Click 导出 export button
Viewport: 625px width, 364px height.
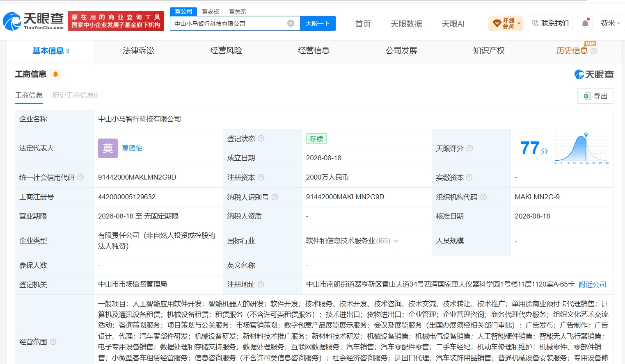[x=595, y=96]
